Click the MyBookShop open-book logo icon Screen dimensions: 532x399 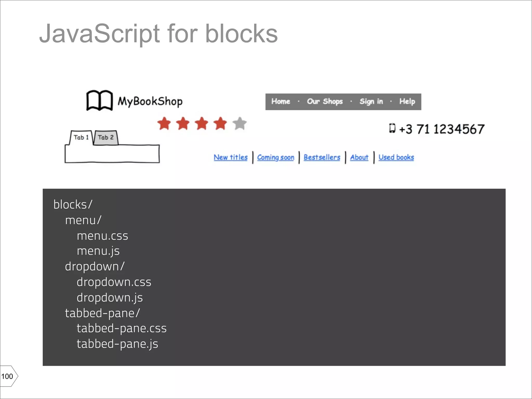click(x=99, y=101)
